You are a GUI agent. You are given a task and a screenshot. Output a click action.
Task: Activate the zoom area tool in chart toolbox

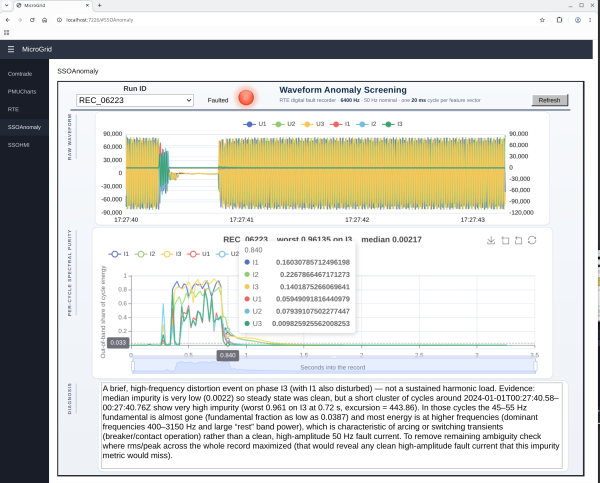505,240
